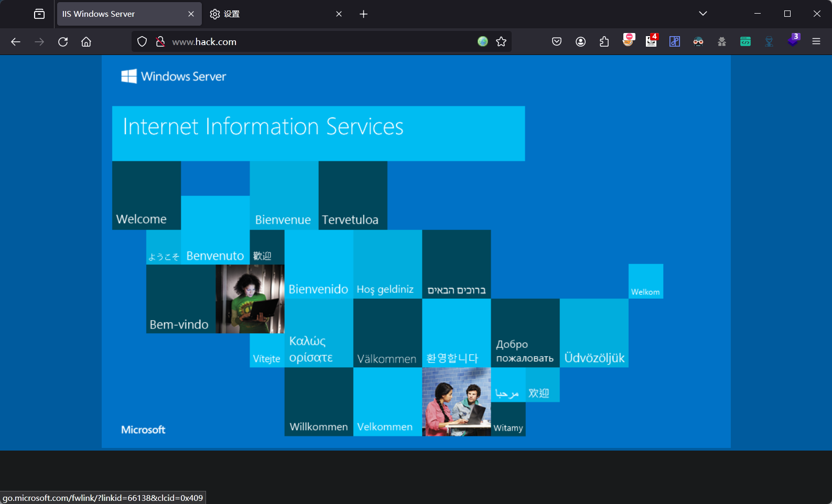Click the Καλώς ορίσατε tile

pos(319,333)
